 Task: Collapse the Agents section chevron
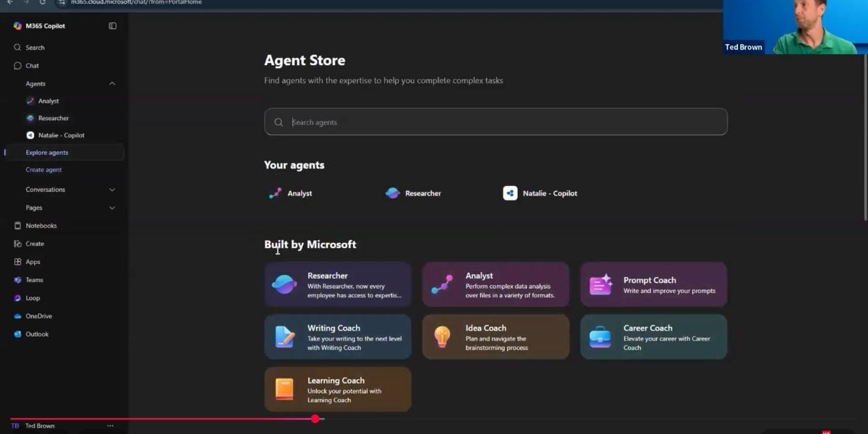pyautogui.click(x=112, y=84)
